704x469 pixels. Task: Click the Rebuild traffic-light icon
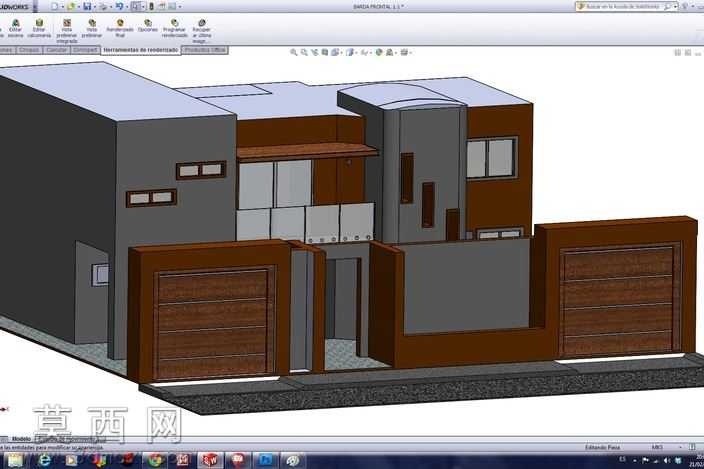click(x=152, y=6)
